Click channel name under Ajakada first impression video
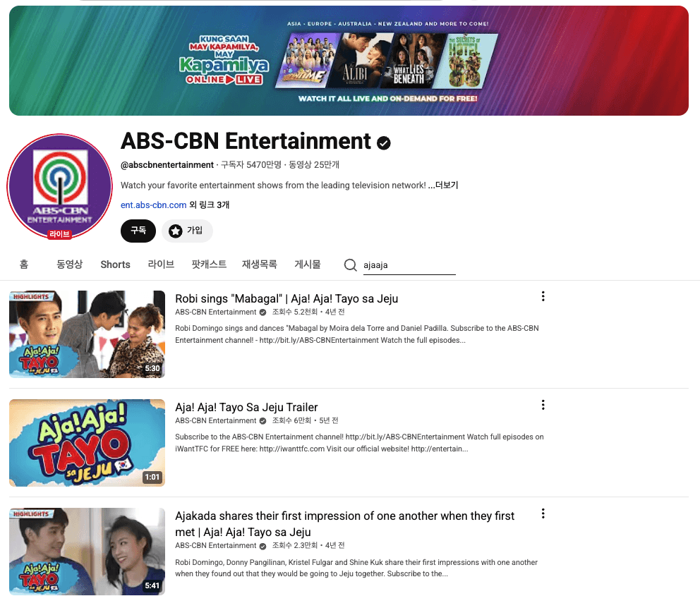Viewport: 700px width, 596px height. (x=216, y=545)
